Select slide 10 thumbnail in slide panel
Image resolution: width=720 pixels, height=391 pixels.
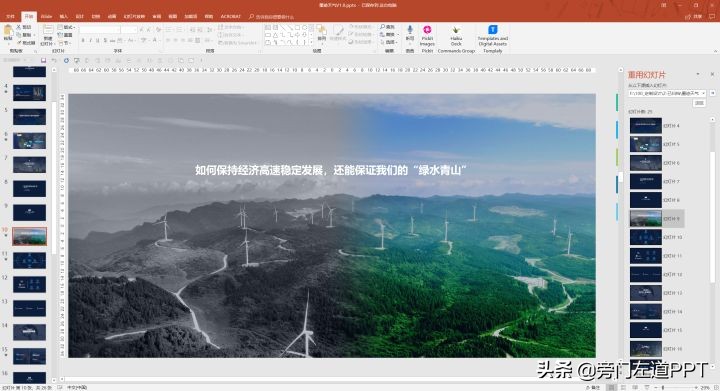click(x=29, y=236)
